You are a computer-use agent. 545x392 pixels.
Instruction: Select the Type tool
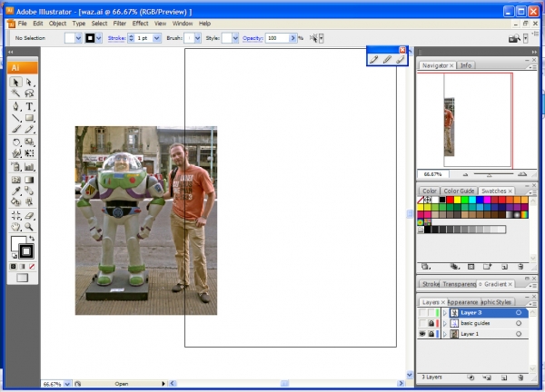(29, 106)
